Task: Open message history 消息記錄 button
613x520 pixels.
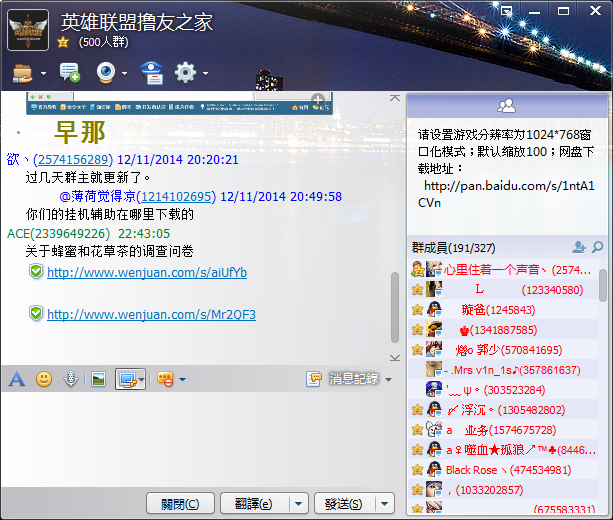Action: pyautogui.click(x=342, y=378)
